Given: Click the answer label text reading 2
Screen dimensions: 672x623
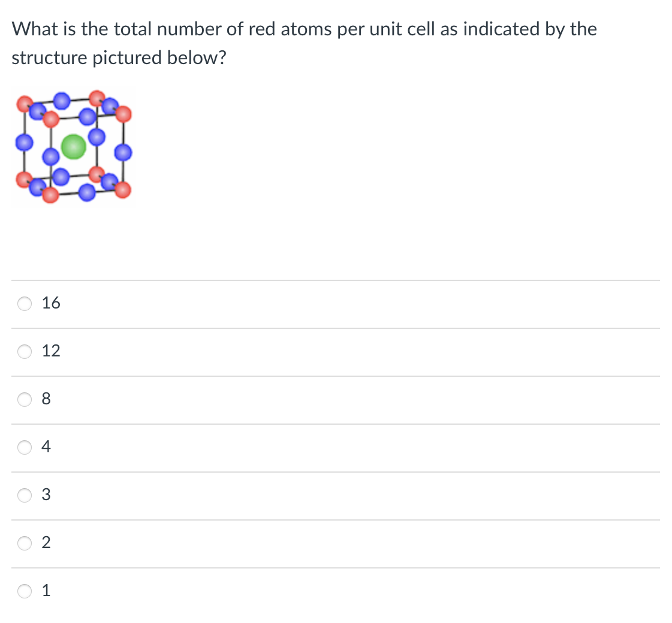Looking at the screenshot, I should tap(46, 542).
